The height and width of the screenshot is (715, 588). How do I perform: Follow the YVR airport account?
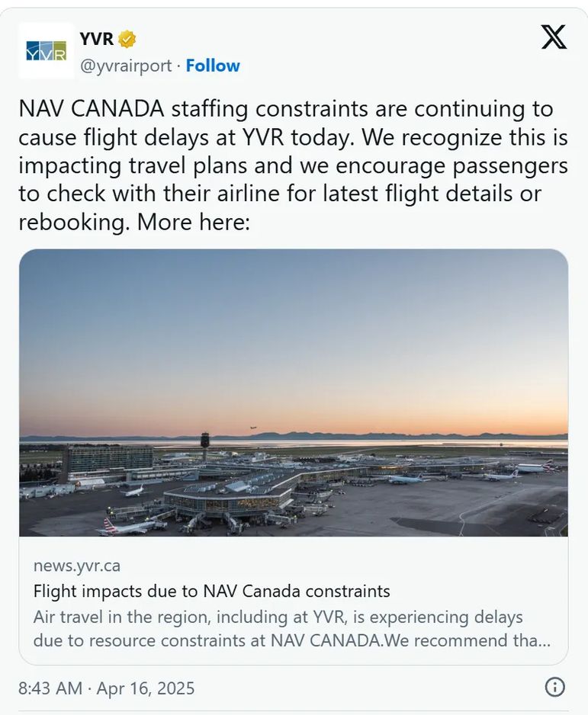[213, 66]
